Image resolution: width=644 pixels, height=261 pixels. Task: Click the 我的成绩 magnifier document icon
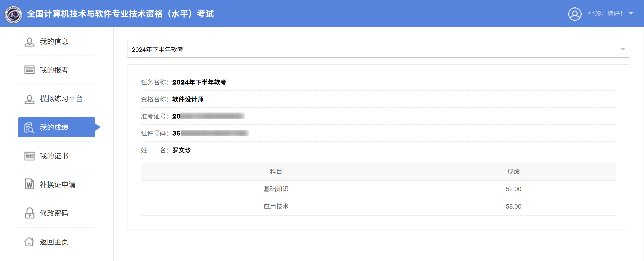coord(29,127)
